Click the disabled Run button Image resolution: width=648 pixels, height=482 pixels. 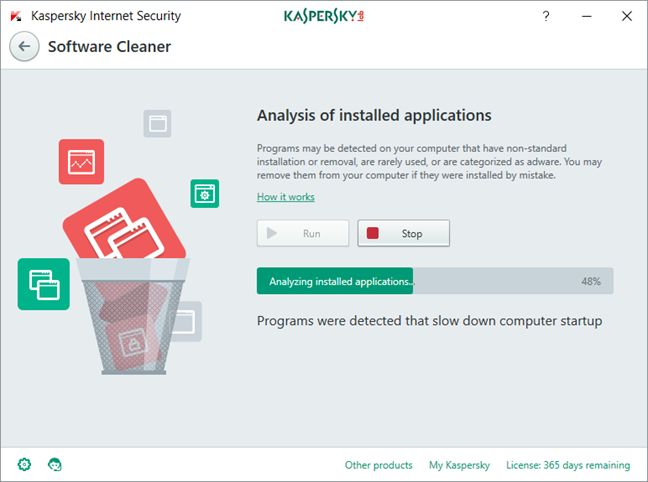point(303,233)
